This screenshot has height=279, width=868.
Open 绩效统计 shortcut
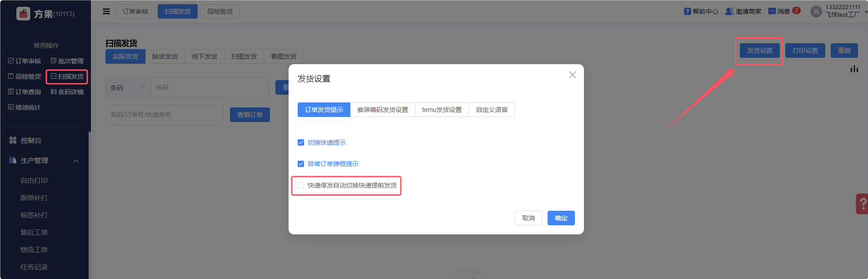25,107
